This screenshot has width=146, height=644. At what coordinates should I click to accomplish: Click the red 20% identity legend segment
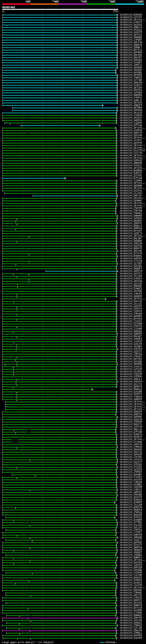(16, 4)
